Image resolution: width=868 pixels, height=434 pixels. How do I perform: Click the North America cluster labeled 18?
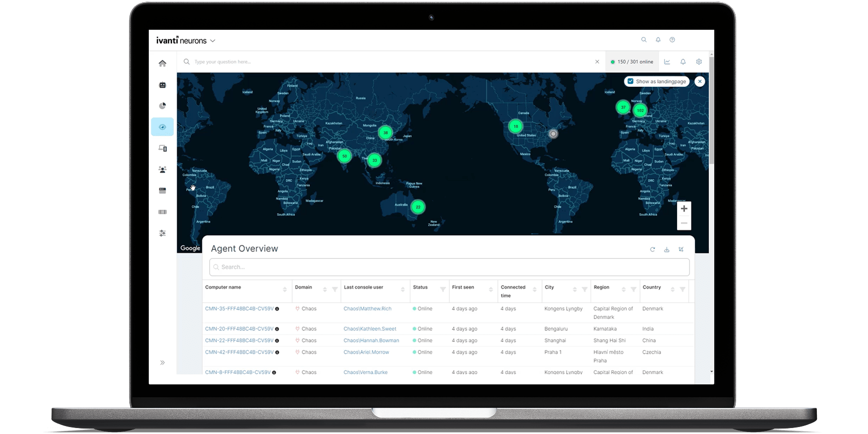pos(516,126)
